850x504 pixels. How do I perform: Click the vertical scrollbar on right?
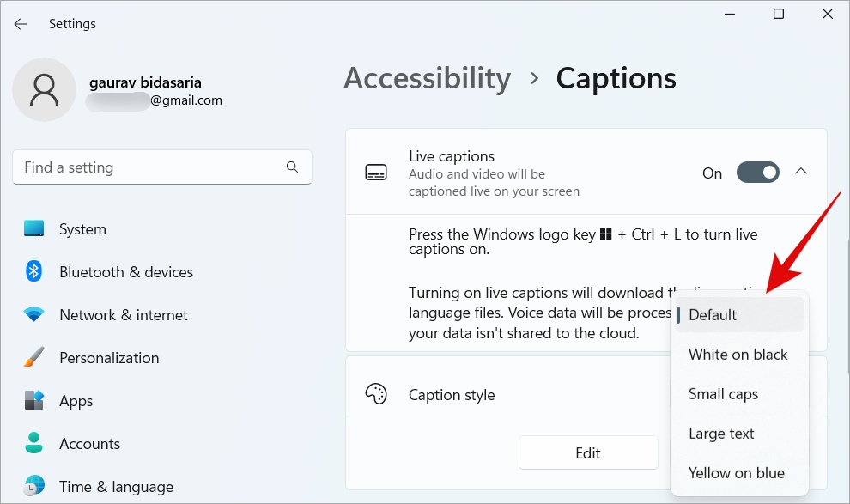pos(847,307)
